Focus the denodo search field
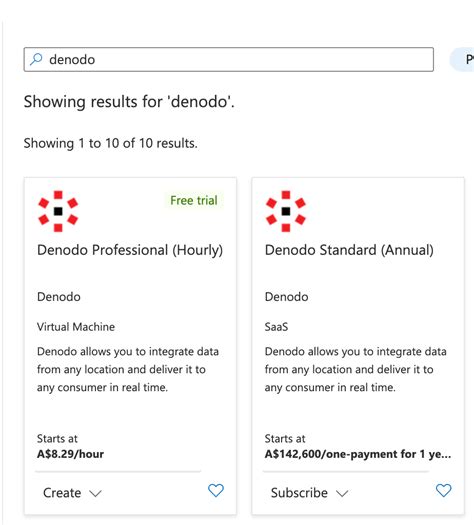 pos(229,60)
